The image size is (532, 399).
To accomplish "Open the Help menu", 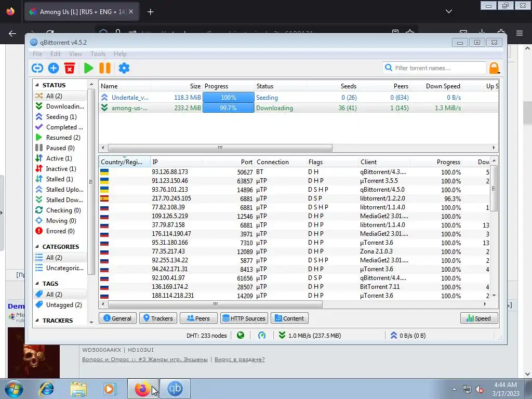I will tap(120, 54).
